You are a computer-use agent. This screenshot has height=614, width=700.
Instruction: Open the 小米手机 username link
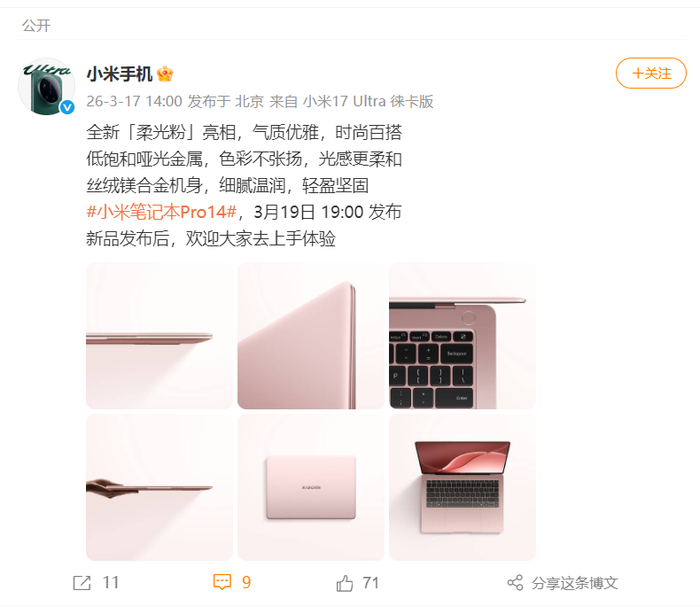(119, 74)
